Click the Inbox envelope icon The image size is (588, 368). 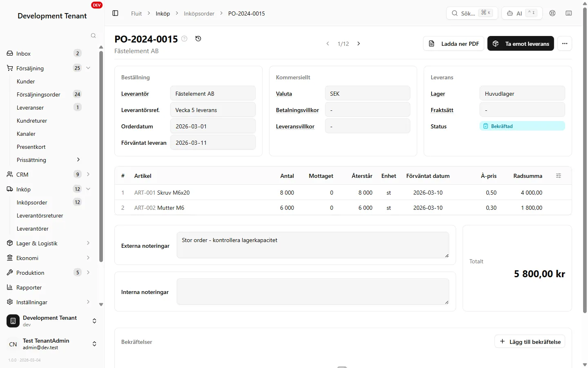(x=10, y=53)
